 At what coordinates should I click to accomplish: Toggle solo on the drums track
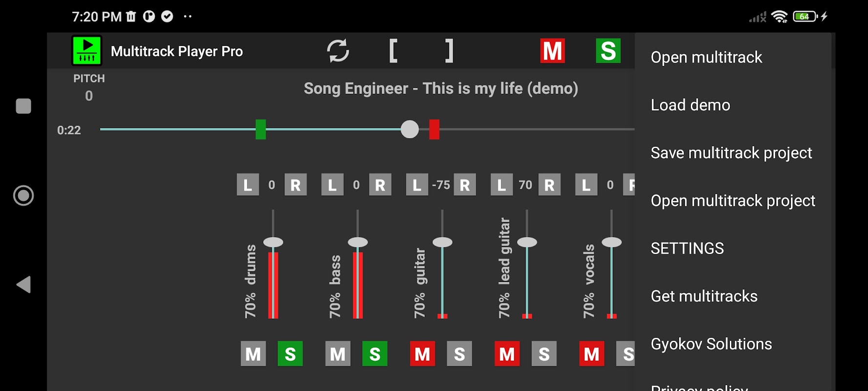pyautogui.click(x=290, y=354)
